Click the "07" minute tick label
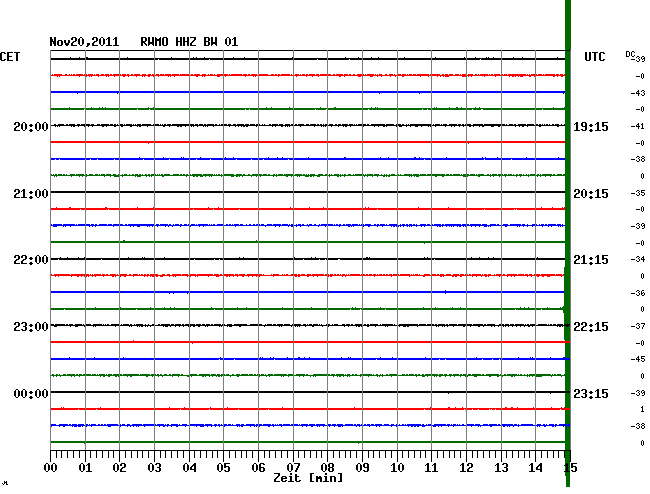650x494 pixels. pyautogui.click(x=293, y=468)
